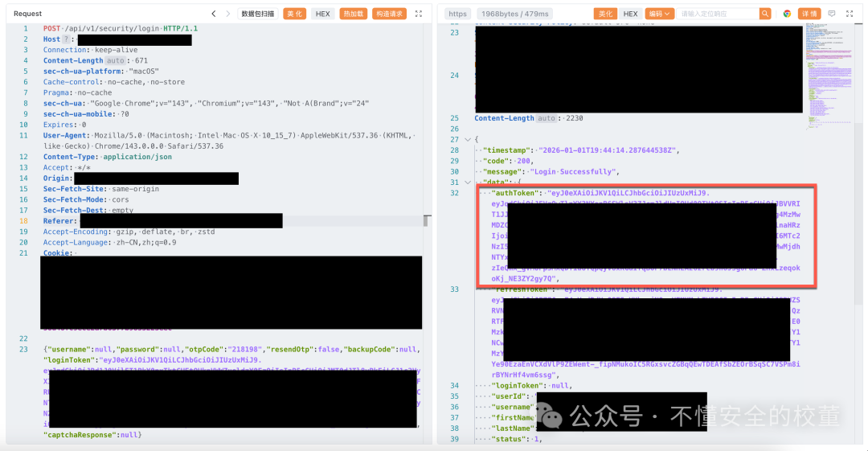Click the response minimap thumbnail
This screenshot has width=868, height=451.
[829, 76]
